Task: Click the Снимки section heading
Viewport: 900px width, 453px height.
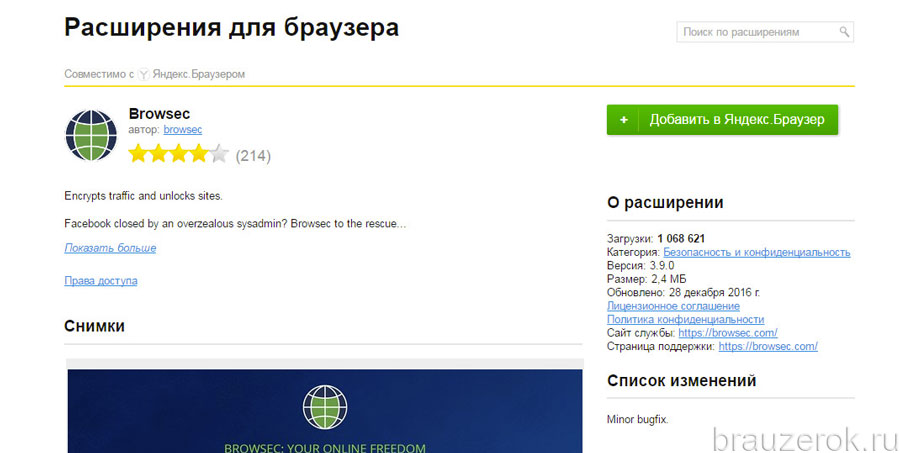Action: coord(94,326)
